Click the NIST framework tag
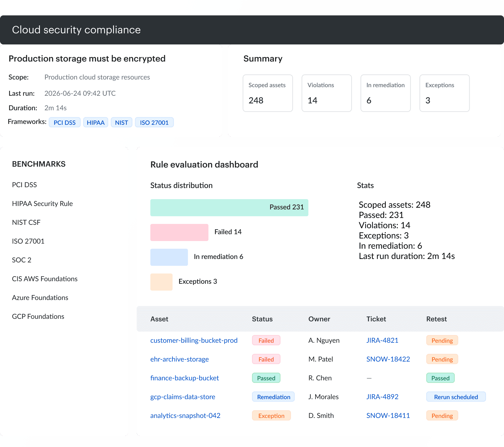The width and height of the screenshot is (504, 447). coord(122,123)
